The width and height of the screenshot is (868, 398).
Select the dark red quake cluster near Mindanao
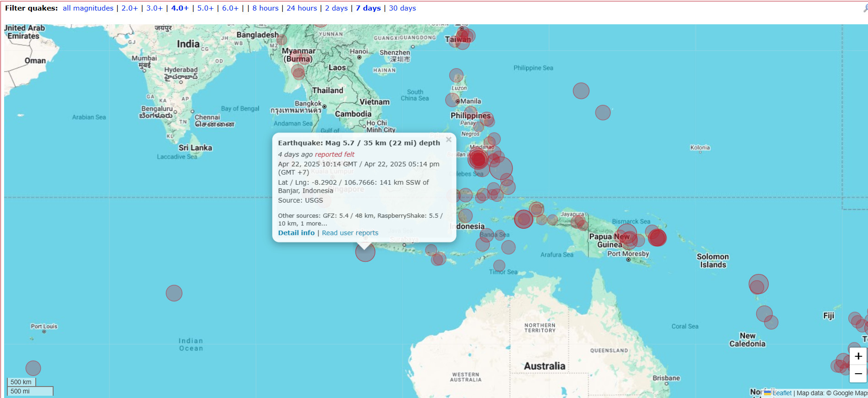[478, 159]
